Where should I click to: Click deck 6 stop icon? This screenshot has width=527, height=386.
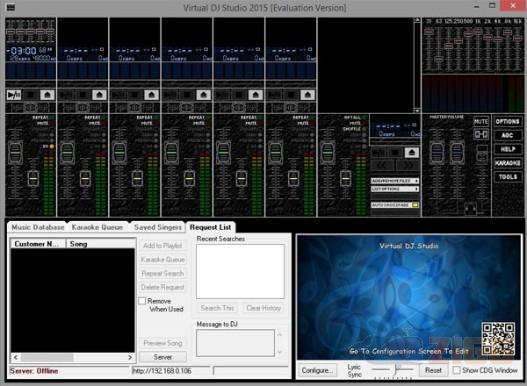click(x=291, y=95)
